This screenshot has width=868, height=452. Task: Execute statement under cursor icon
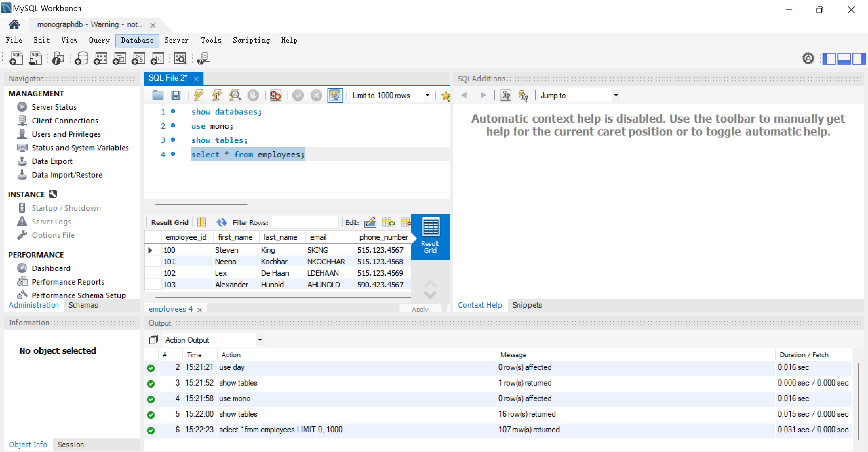point(217,96)
